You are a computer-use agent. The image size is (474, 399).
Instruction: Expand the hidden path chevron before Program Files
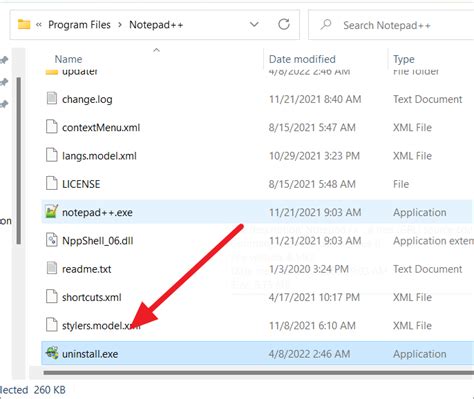(x=39, y=25)
